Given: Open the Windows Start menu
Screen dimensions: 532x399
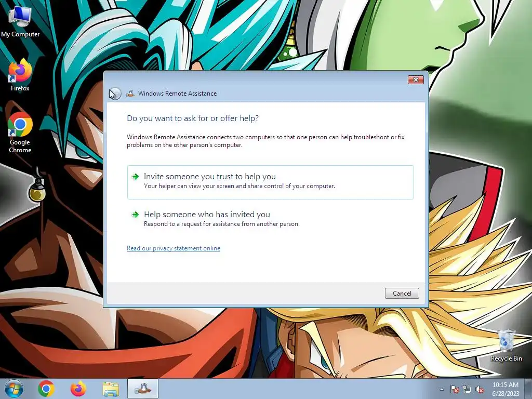Looking at the screenshot, I should click(14, 389).
